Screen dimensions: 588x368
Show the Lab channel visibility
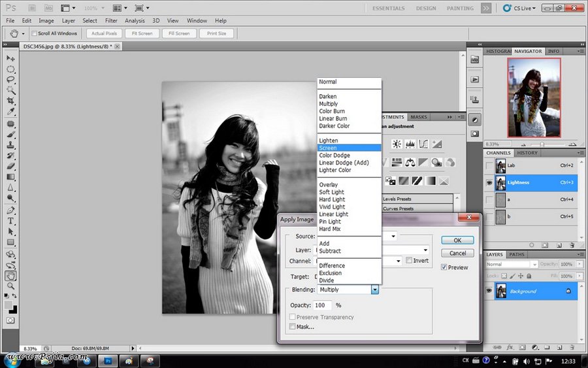pos(489,166)
